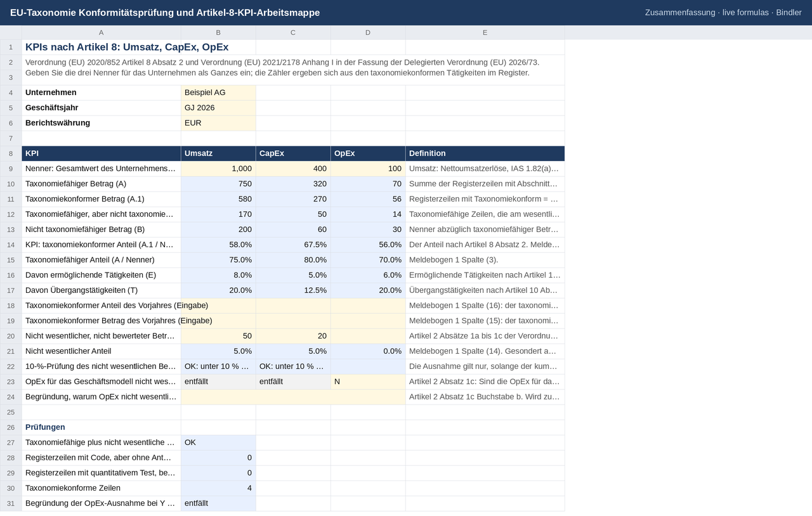This screenshot has width=812, height=516.
Task: Click the 'EUR' reporting currency cell
Action: tap(218, 123)
